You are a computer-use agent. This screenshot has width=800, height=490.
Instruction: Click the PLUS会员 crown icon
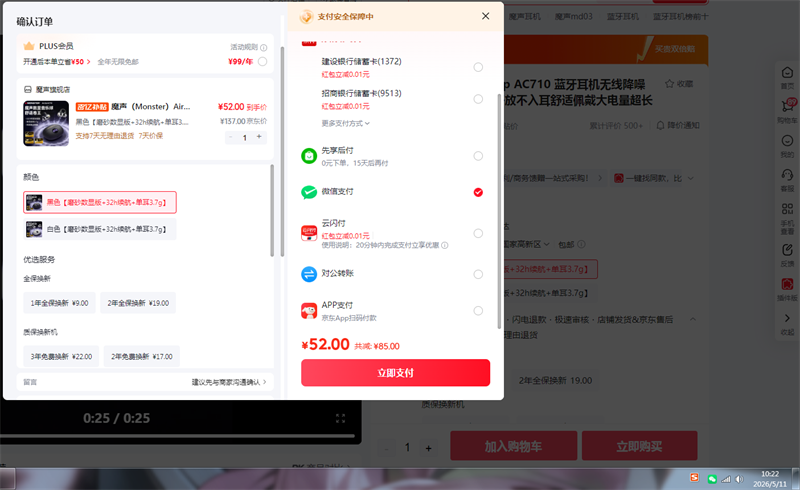(x=29, y=46)
